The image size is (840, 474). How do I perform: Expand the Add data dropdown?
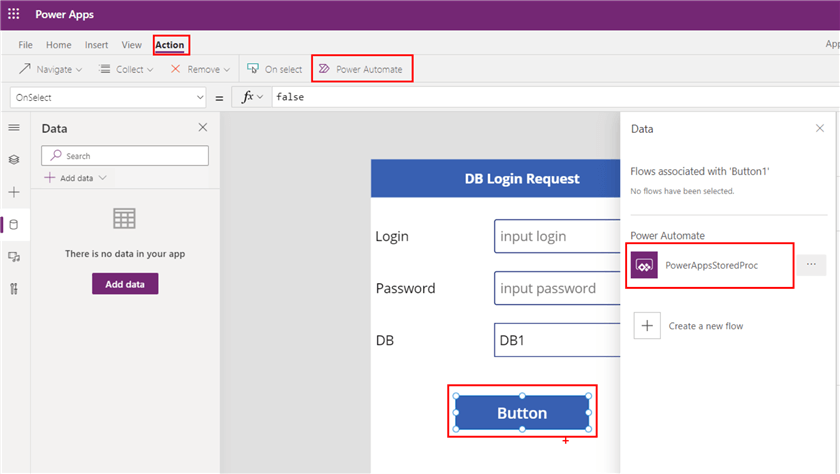(x=75, y=178)
